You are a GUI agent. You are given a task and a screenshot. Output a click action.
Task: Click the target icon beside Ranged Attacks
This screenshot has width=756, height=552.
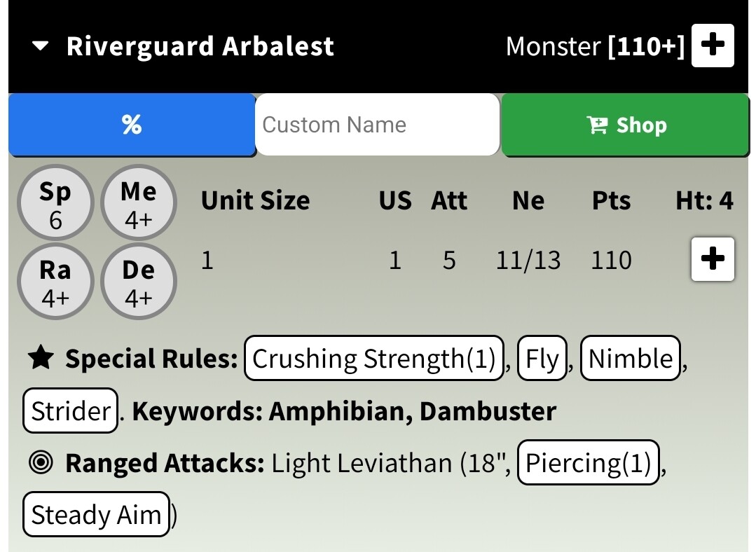click(x=41, y=463)
